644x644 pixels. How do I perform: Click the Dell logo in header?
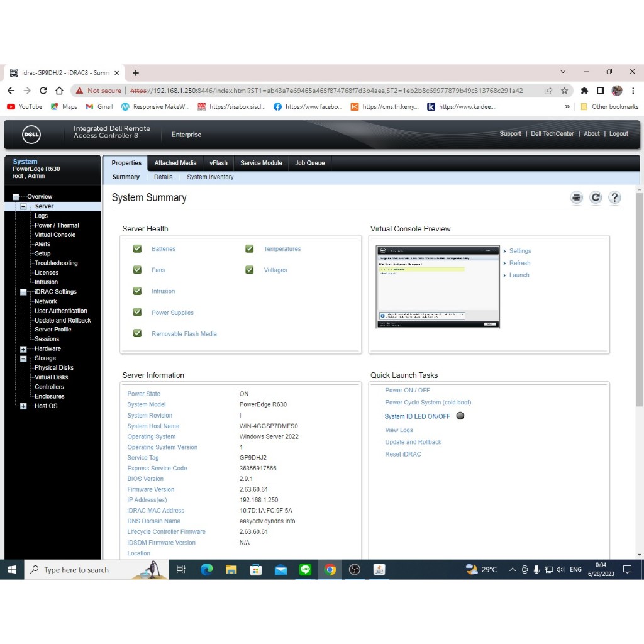31,135
